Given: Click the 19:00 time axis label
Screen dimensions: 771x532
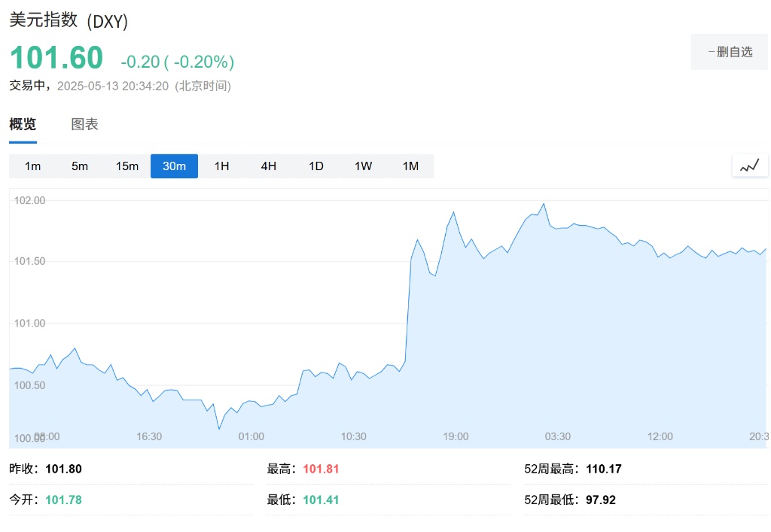Looking at the screenshot, I should click(456, 436).
